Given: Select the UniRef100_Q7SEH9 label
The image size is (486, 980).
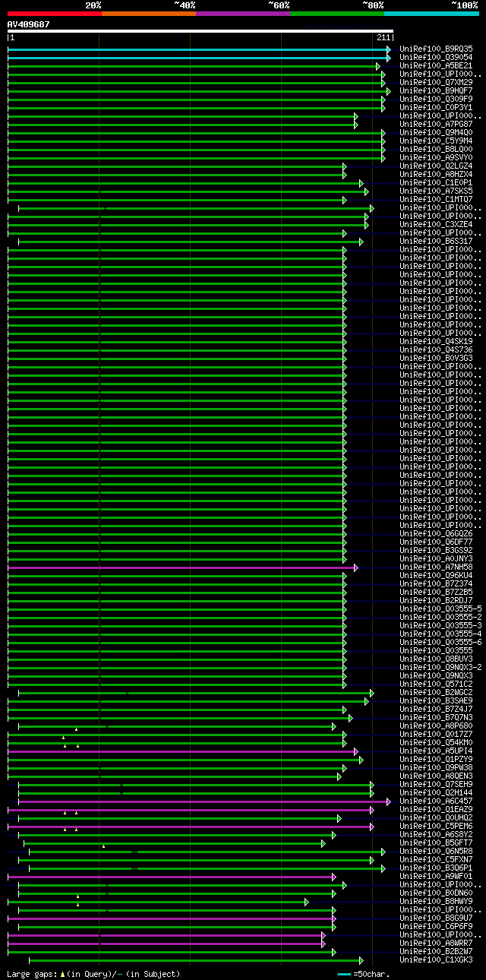Looking at the screenshot, I should click(436, 784).
